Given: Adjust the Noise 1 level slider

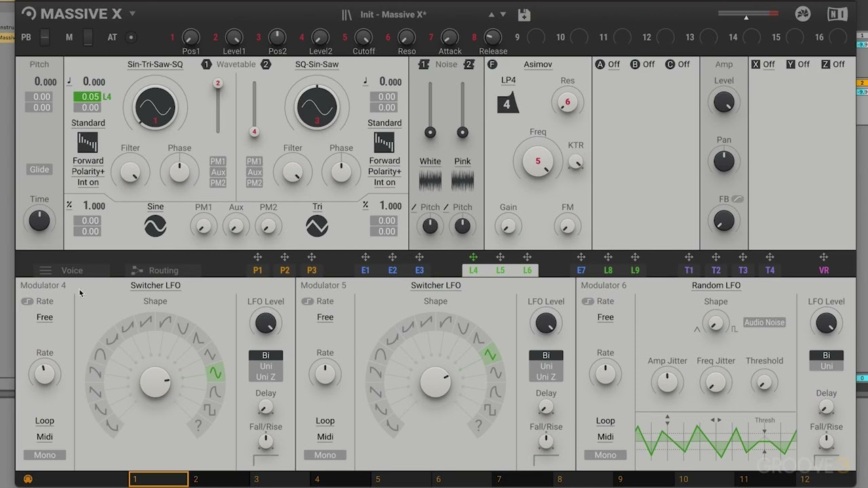Looking at the screenshot, I should coord(430,110).
